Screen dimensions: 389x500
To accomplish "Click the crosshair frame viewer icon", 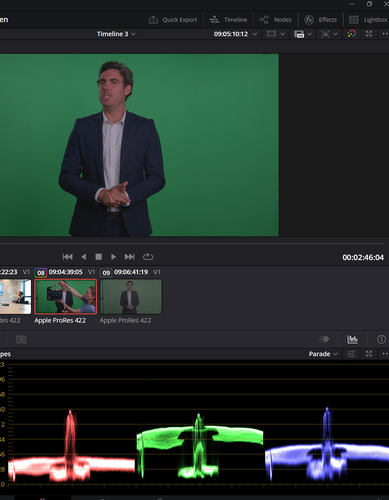I will pos(325,34).
